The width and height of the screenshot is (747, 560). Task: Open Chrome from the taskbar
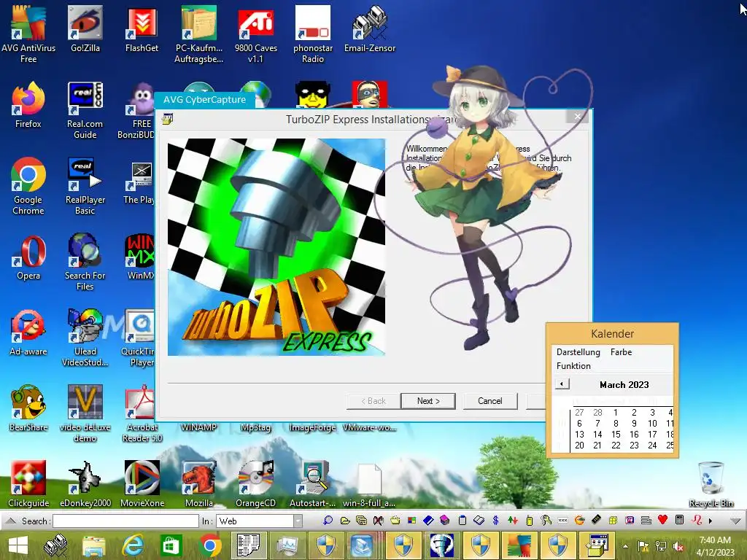[210, 545]
